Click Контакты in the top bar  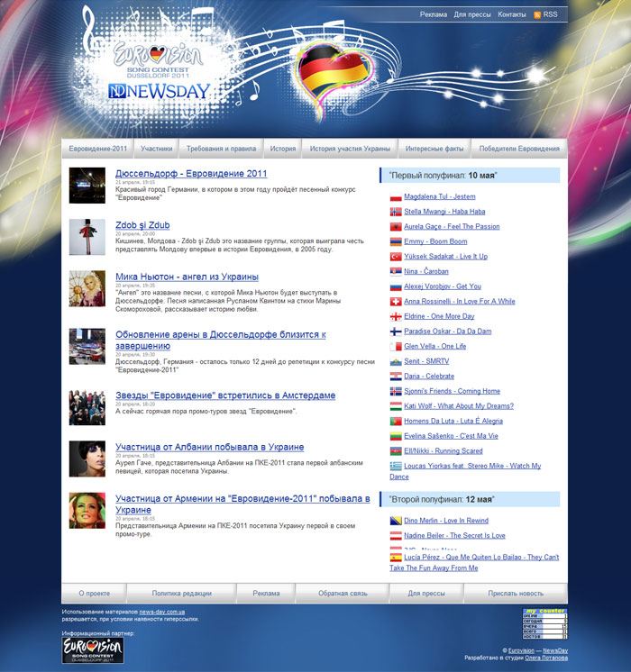pyautogui.click(x=512, y=14)
